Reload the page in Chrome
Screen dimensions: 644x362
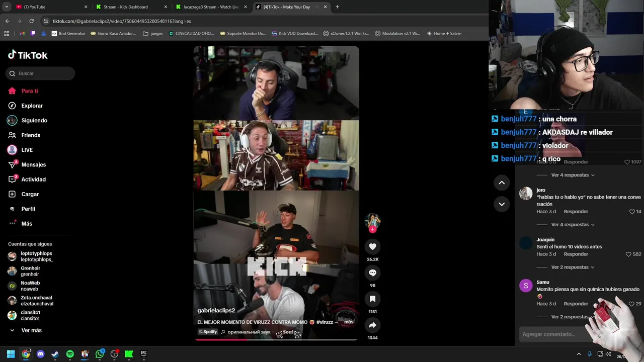pos(31,21)
